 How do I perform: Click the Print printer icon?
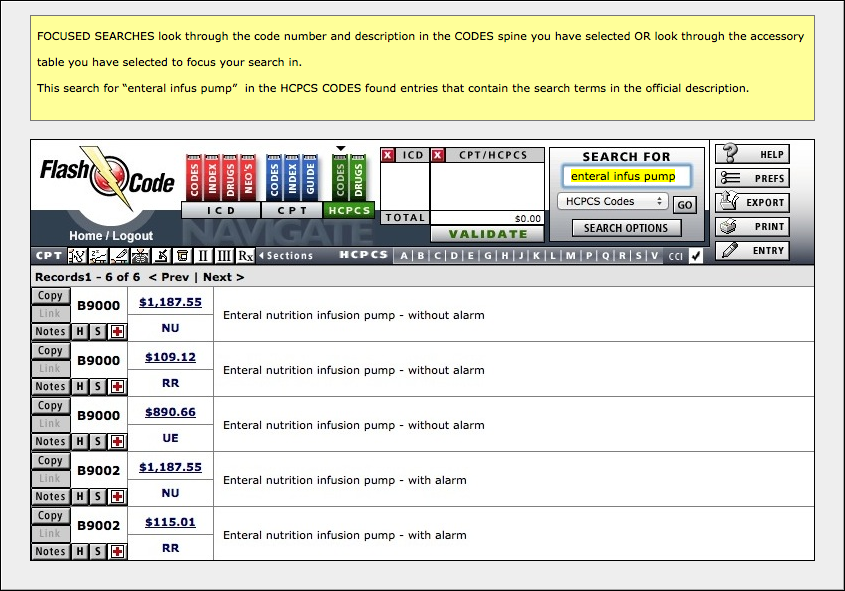pos(729,226)
